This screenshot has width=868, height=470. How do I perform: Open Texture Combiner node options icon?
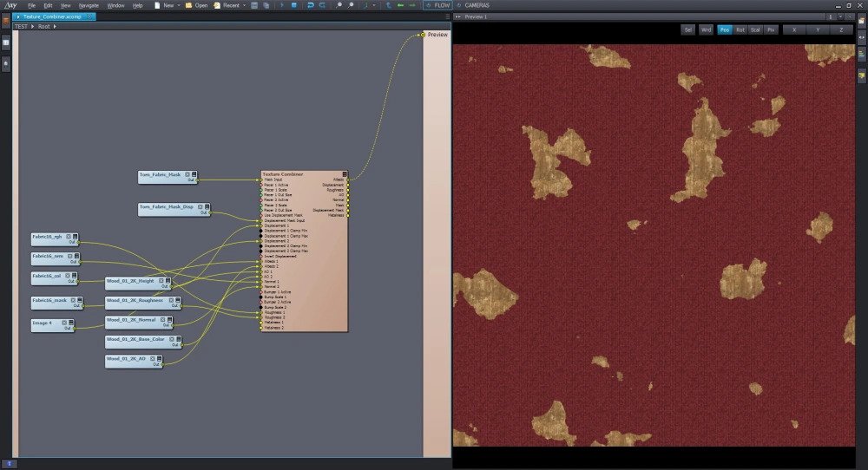pyautogui.click(x=345, y=174)
